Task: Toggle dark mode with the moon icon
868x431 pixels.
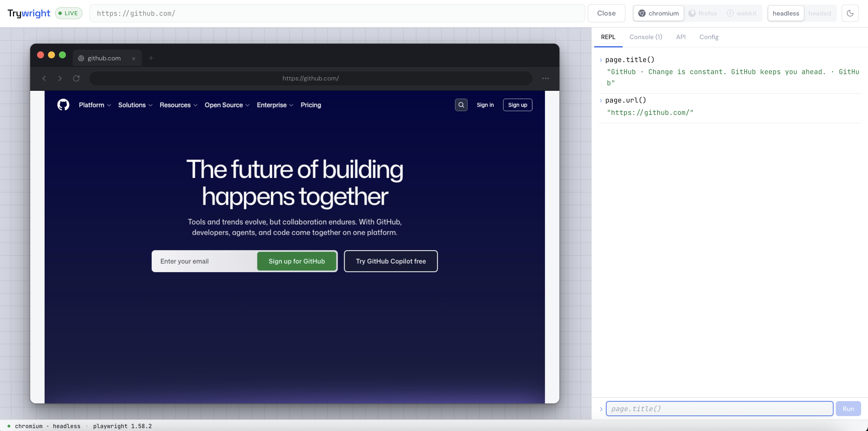Action: (x=850, y=13)
